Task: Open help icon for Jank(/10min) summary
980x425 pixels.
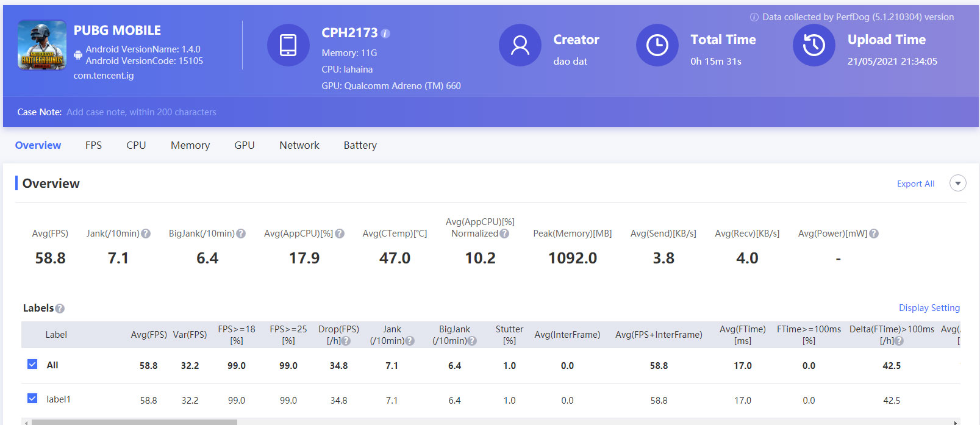Action: click(x=146, y=234)
